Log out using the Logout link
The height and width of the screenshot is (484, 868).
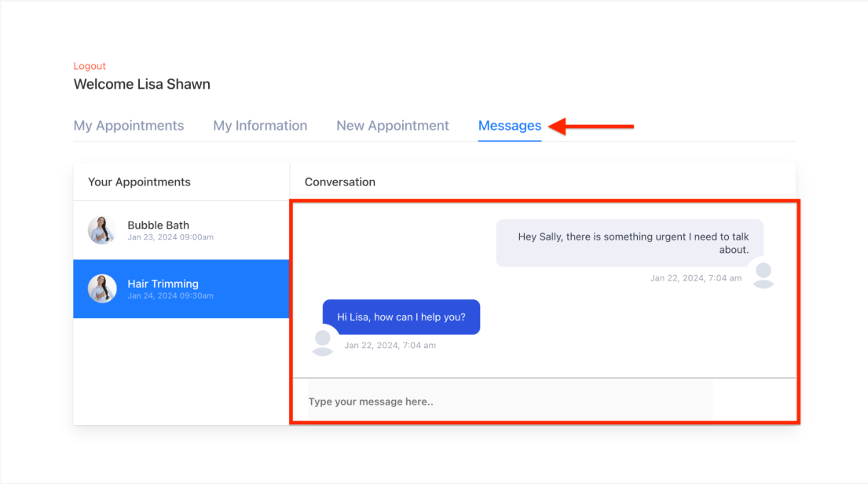90,66
